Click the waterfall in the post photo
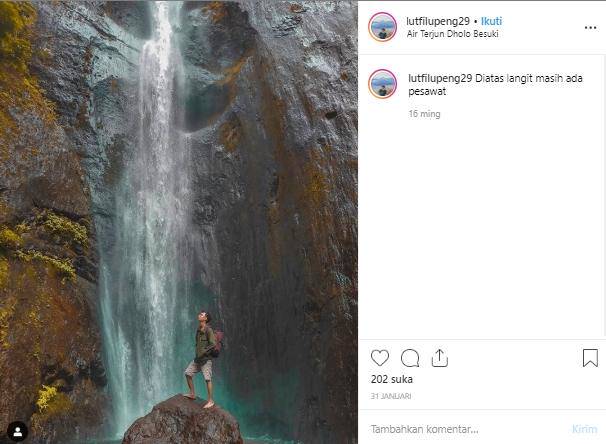Screen dimensions: 606x444 coord(150,200)
